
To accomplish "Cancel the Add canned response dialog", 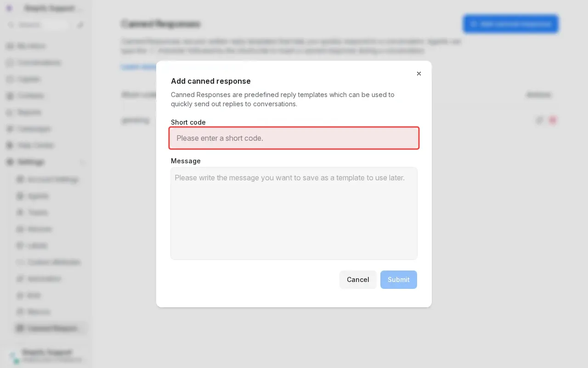I will 358,280.
